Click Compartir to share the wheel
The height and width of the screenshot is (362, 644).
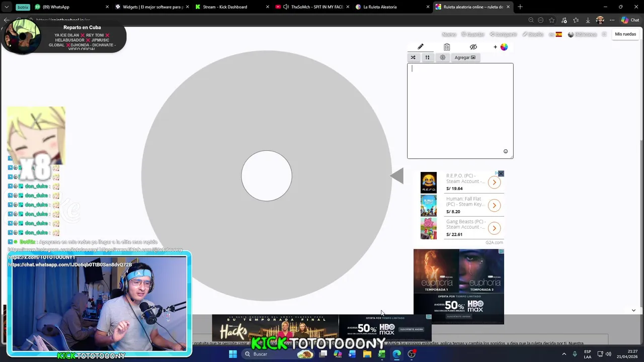click(503, 34)
